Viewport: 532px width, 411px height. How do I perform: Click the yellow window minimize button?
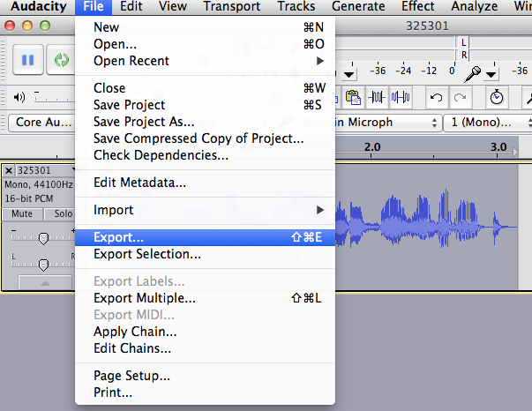click(27, 26)
